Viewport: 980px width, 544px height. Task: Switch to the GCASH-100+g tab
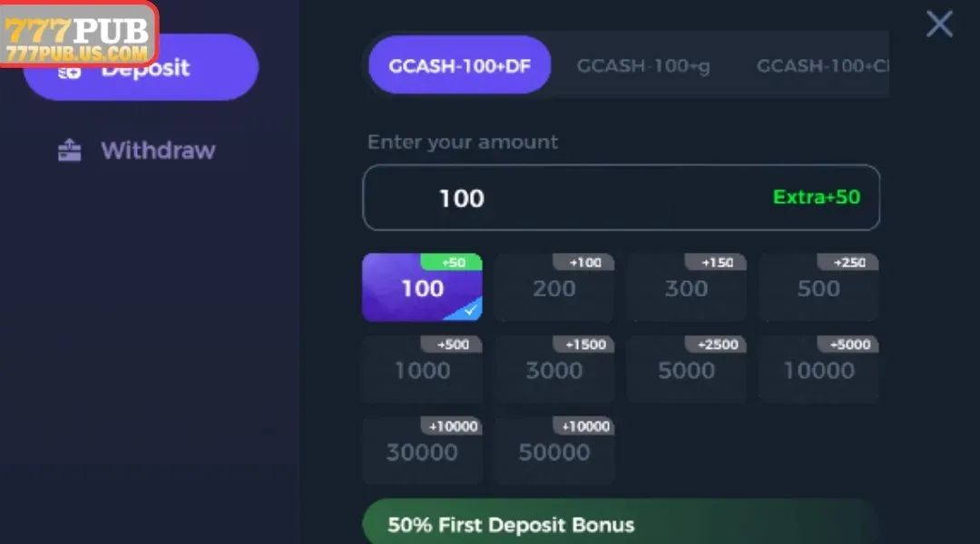coord(643,65)
